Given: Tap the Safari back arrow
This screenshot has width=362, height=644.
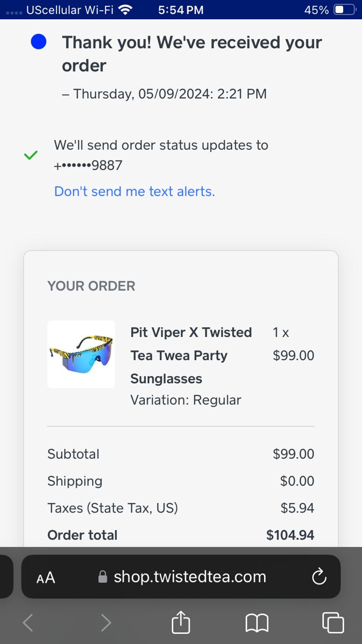Looking at the screenshot, I should tap(28, 623).
